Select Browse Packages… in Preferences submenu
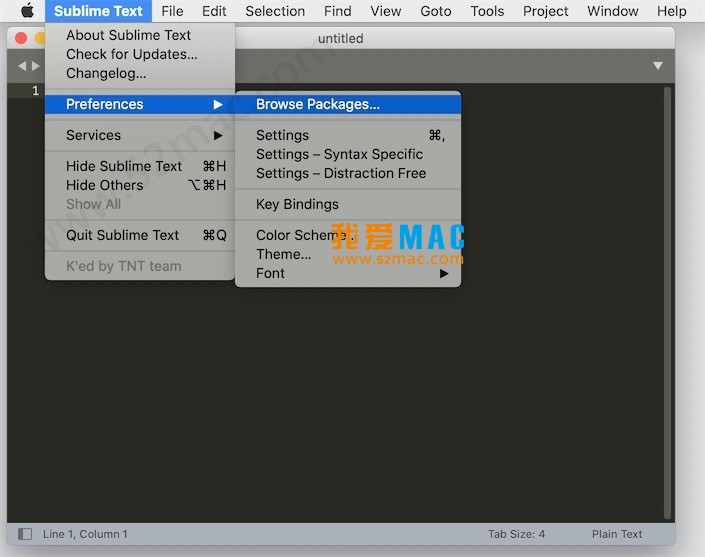Image resolution: width=705 pixels, height=557 pixels. click(x=348, y=104)
